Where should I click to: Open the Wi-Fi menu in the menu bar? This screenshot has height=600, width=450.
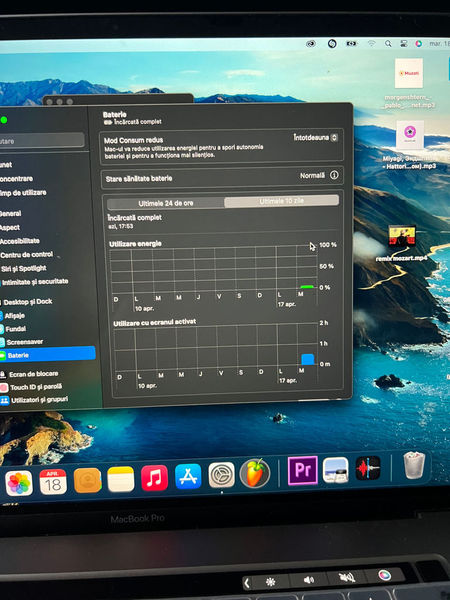371,44
